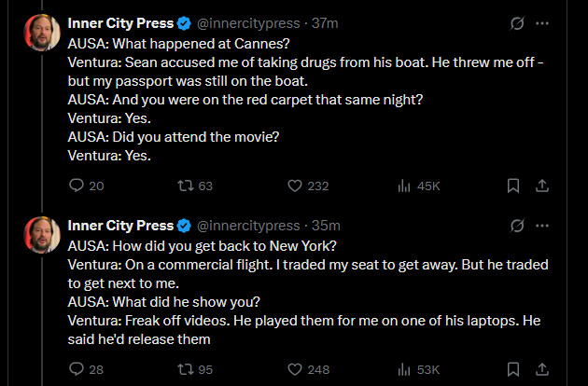Repost the tweet with 95 reposts
This screenshot has width=588, height=386.
[184, 369]
